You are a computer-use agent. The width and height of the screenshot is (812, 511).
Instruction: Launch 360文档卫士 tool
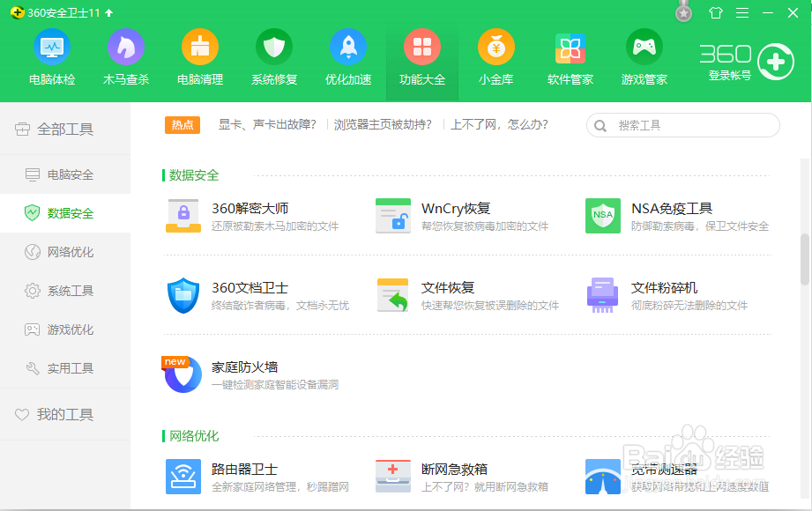coord(183,295)
